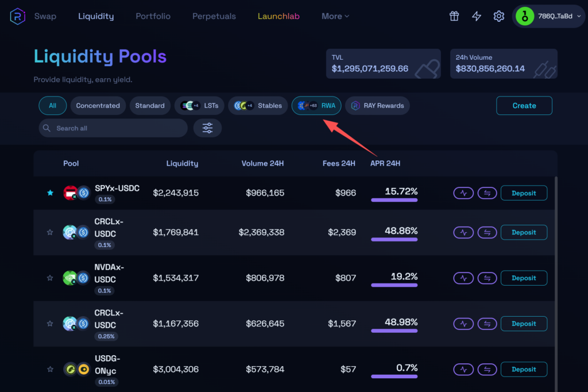Open the settings gear icon
Image resolution: width=588 pixels, height=392 pixels.
(498, 16)
